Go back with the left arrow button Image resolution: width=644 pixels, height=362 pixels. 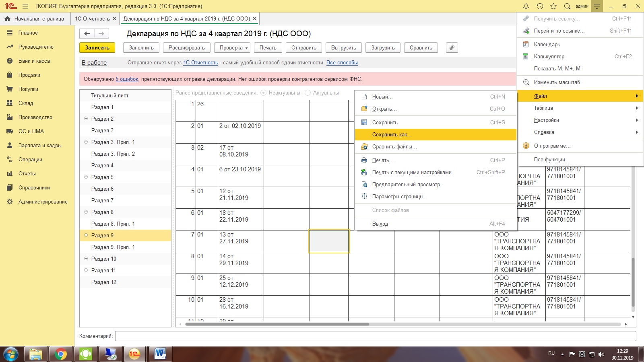[87, 34]
